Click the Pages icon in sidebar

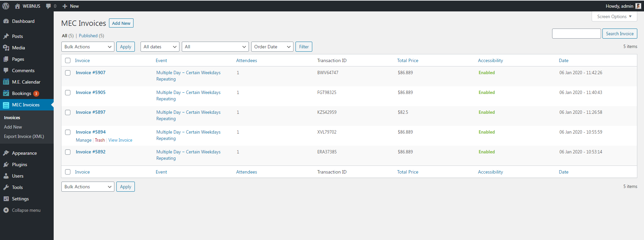pyautogui.click(x=6, y=59)
